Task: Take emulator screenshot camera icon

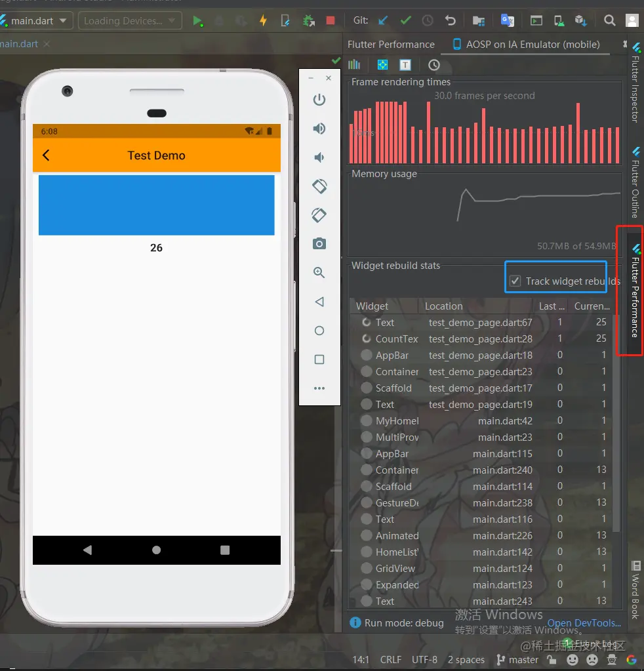Action: (319, 243)
